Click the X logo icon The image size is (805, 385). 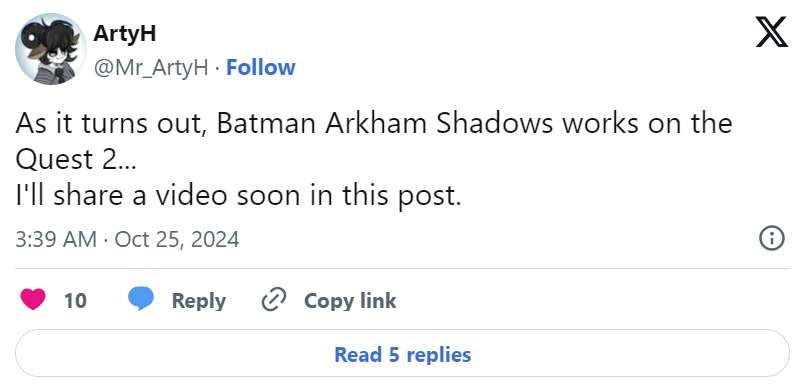click(x=772, y=32)
